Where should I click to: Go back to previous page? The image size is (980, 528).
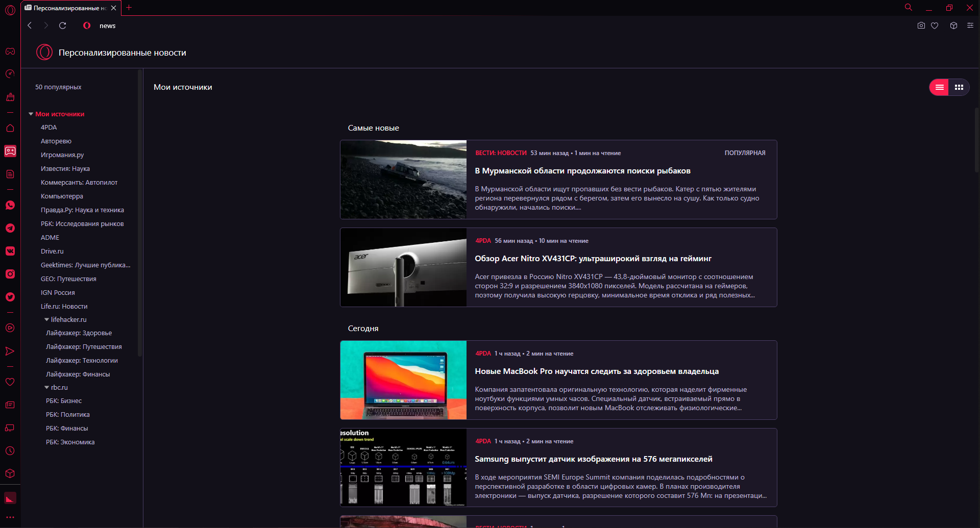point(30,26)
